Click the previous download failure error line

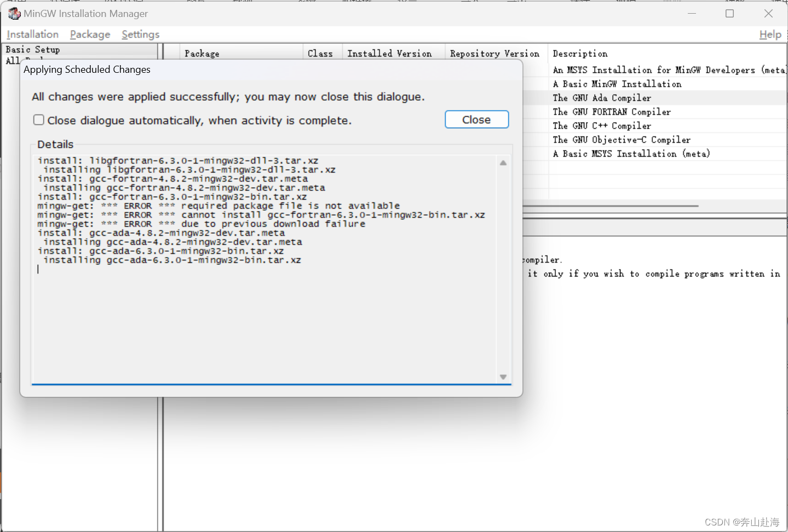(201, 224)
